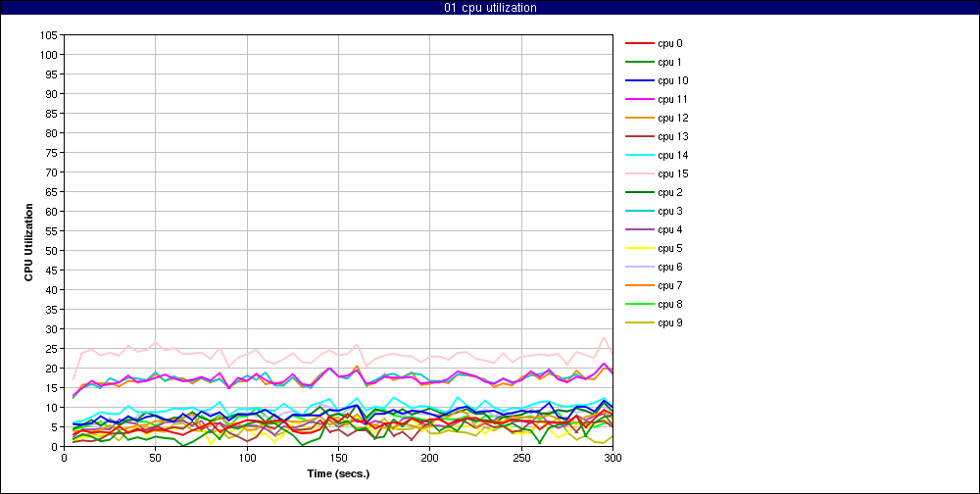
Task: Select the cpu 4 legend label
Action: point(669,230)
